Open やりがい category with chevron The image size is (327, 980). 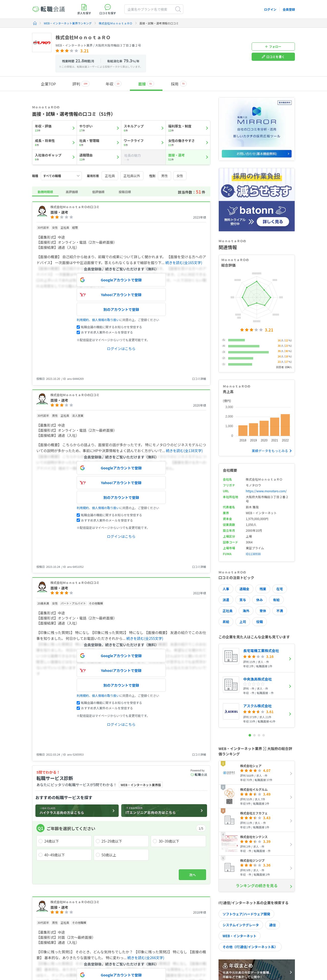[99, 128]
